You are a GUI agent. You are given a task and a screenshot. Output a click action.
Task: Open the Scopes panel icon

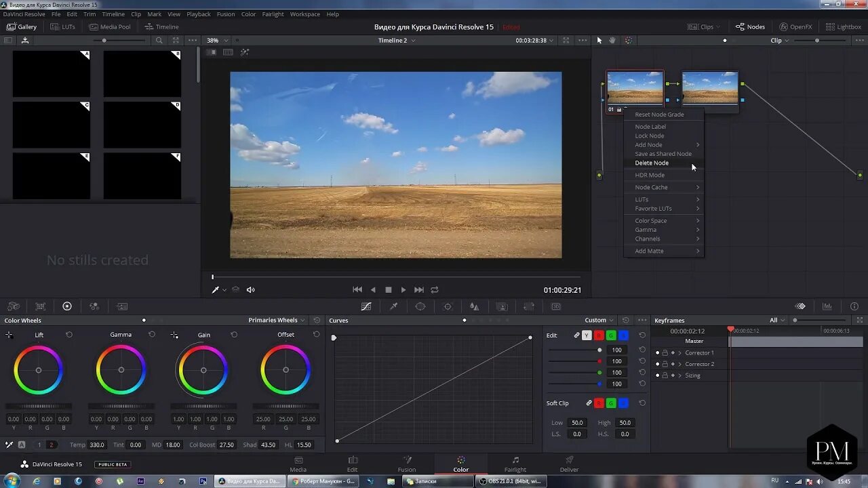(827, 306)
